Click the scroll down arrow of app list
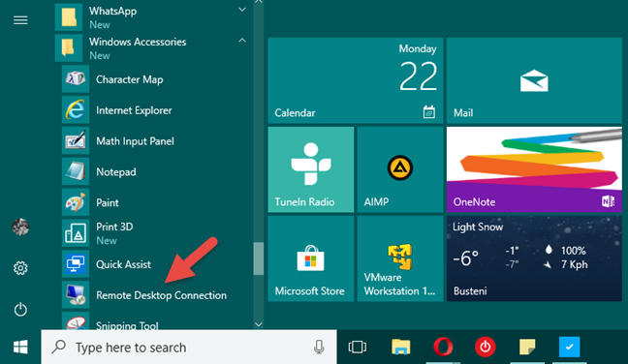 click(259, 324)
